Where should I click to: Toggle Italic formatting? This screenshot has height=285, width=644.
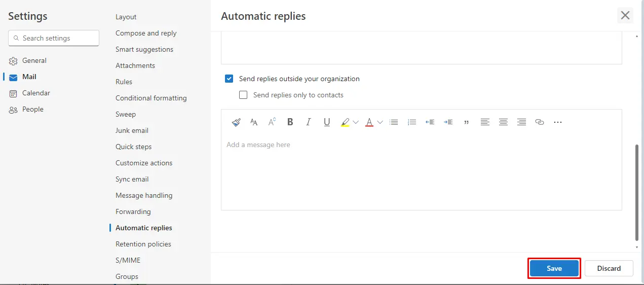point(309,122)
